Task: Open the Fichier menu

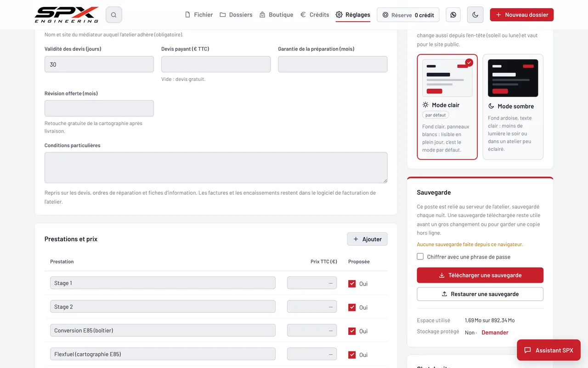Action: click(x=198, y=15)
